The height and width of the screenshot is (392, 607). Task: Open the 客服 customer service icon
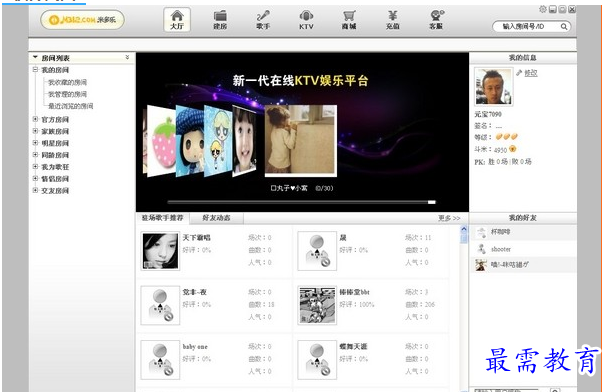tap(436, 20)
